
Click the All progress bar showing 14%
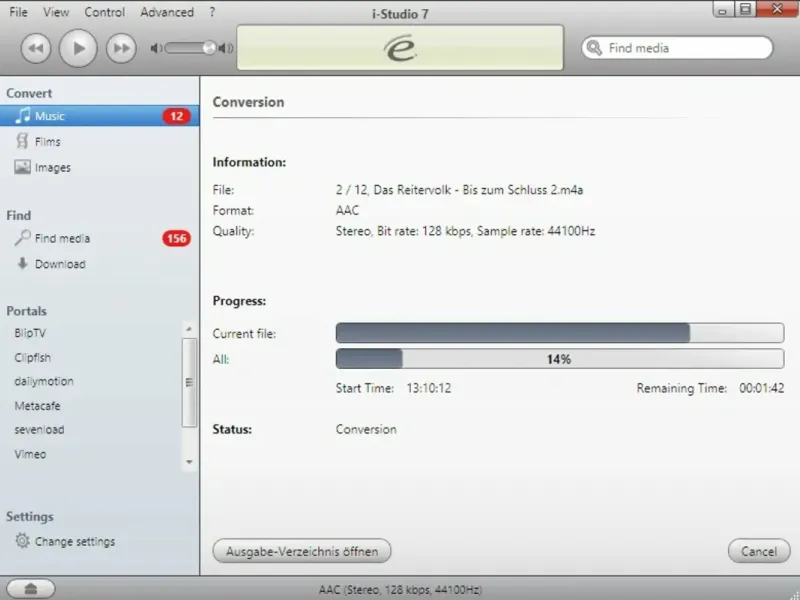coord(560,359)
